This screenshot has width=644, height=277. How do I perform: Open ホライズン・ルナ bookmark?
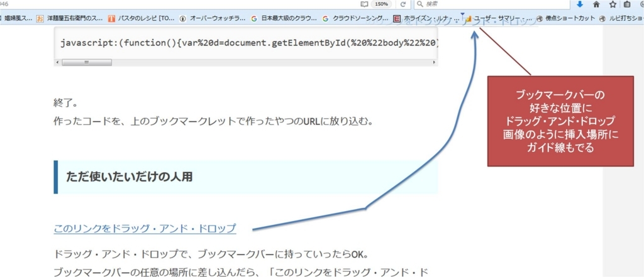426,18
